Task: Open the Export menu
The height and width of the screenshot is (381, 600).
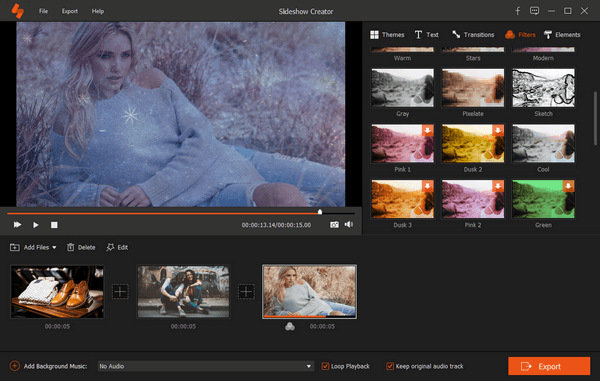Action: click(x=70, y=11)
